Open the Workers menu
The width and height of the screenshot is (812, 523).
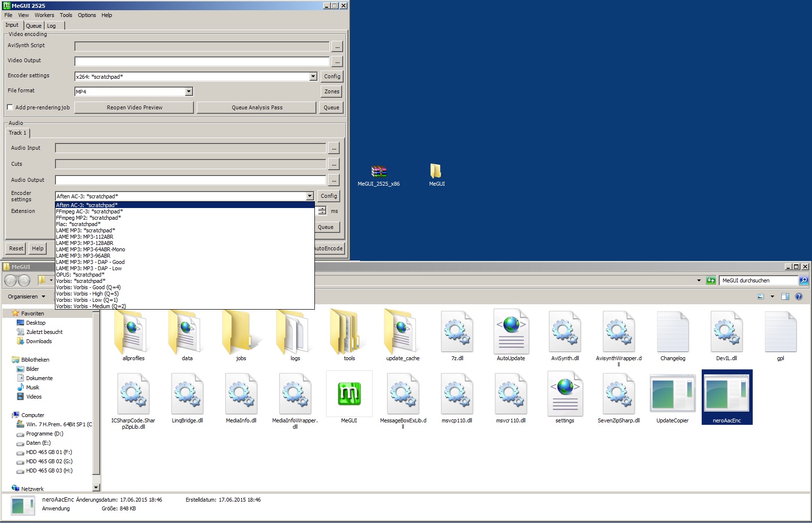pos(44,15)
